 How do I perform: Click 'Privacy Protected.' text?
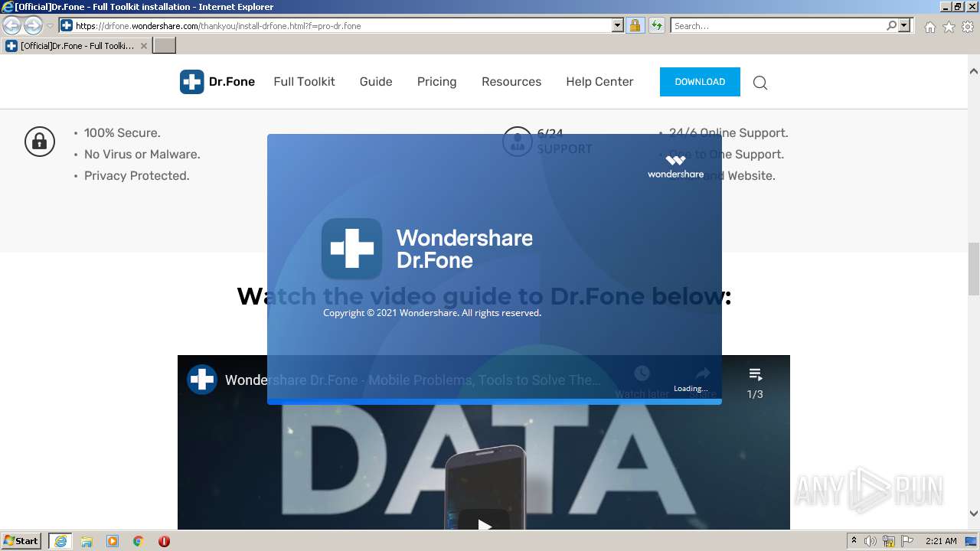[x=137, y=176]
